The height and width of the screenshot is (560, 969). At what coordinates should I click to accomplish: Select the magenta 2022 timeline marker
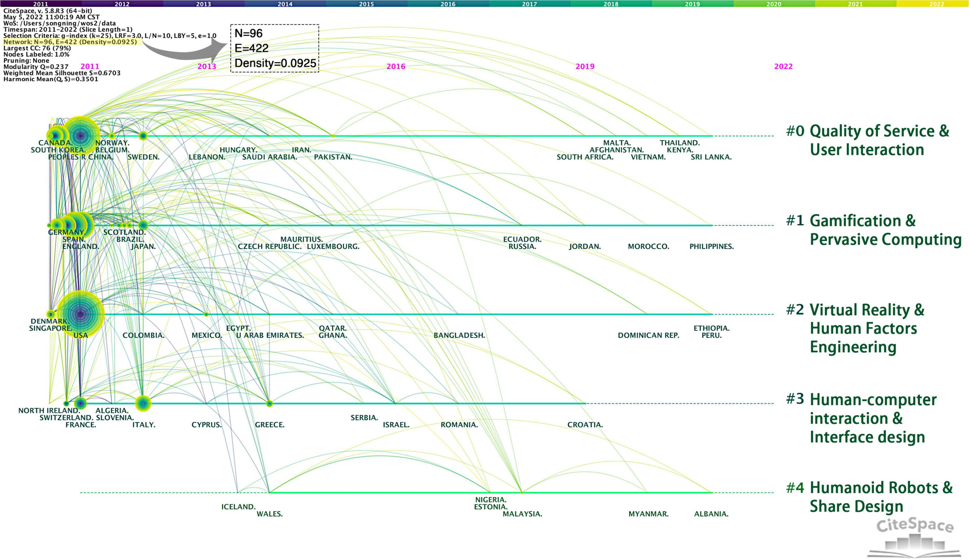[783, 66]
